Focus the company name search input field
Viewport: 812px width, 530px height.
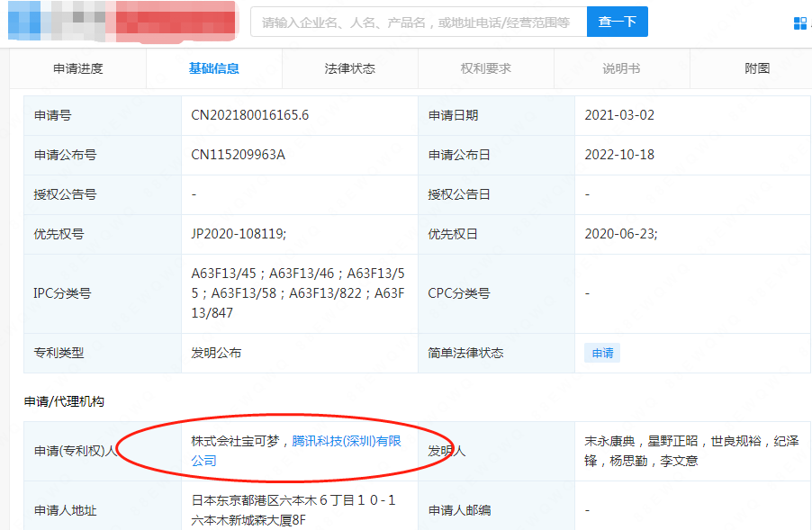click(x=418, y=22)
